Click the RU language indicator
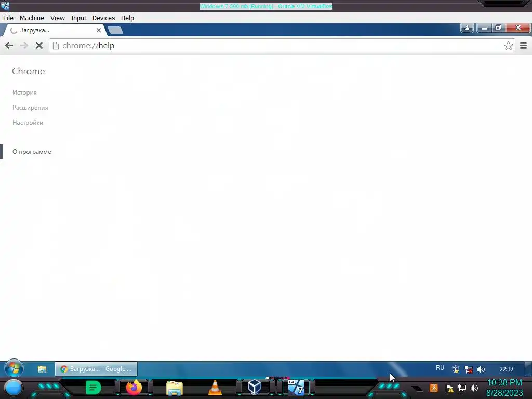This screenshot has height=399, width=532. click(440, 368)
